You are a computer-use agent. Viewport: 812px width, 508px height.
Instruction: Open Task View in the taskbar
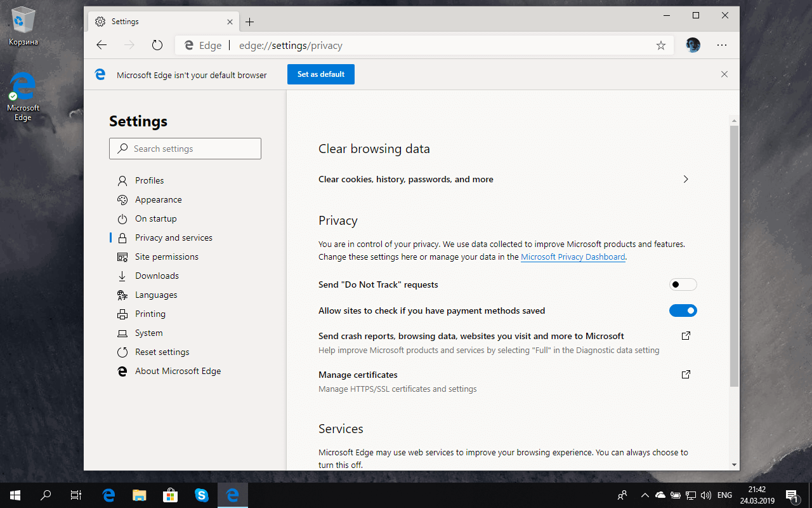tap(76, 495)
